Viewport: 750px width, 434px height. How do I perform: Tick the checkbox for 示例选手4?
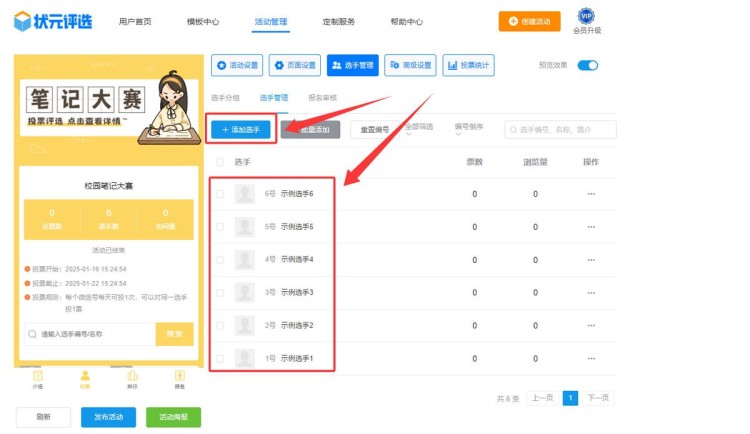pyautogui.click(x=220, y=260)
